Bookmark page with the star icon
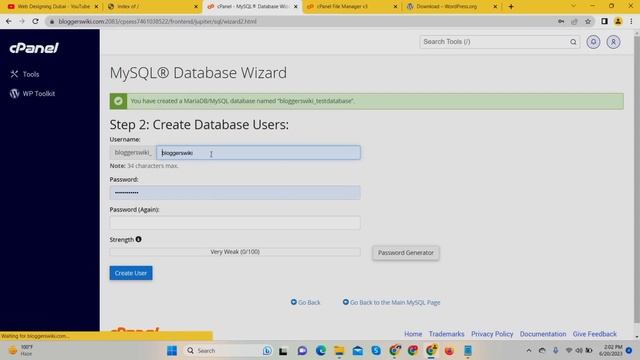Viewport: 640px width, 360px height. click(x=588, y=21)
